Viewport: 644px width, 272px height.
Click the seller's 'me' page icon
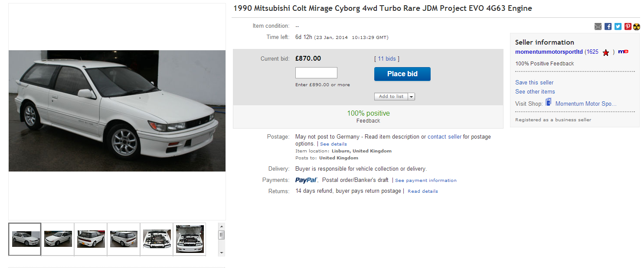623,52
